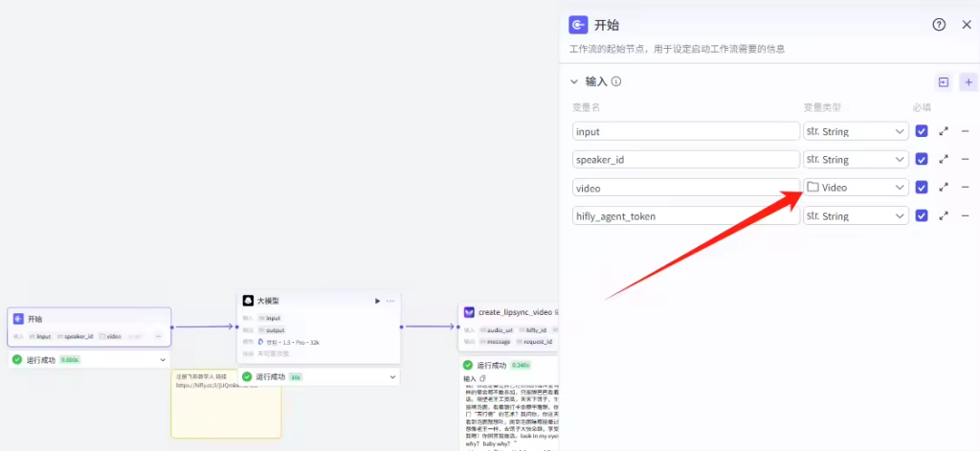Screen dimensions: 980x451
Task: Uncheck the required checkbox for input
Action: 922,131
